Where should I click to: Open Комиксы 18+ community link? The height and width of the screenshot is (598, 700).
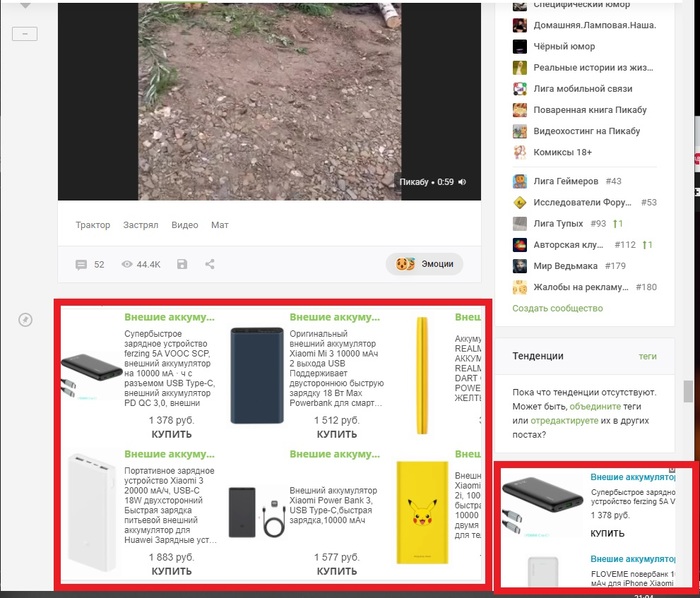click(562, 152)
